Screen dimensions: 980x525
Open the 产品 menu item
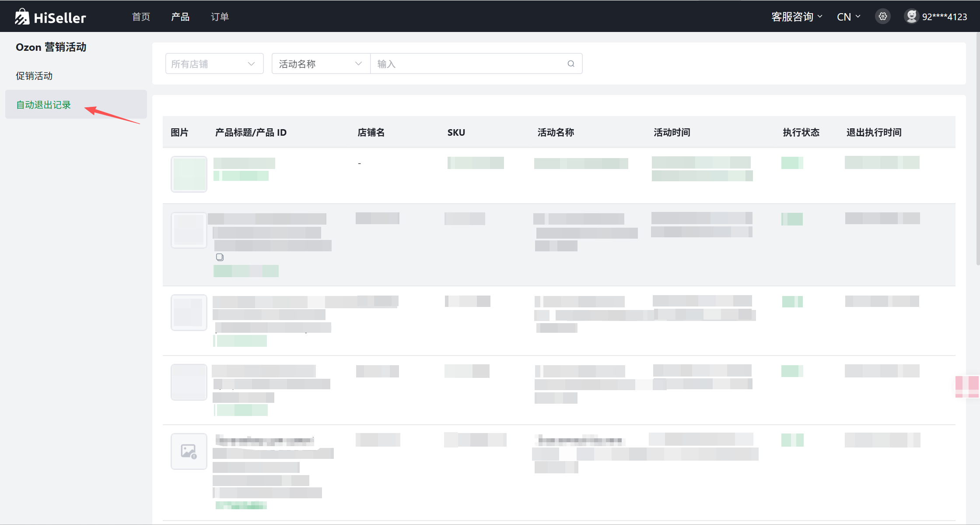(180, 17)
